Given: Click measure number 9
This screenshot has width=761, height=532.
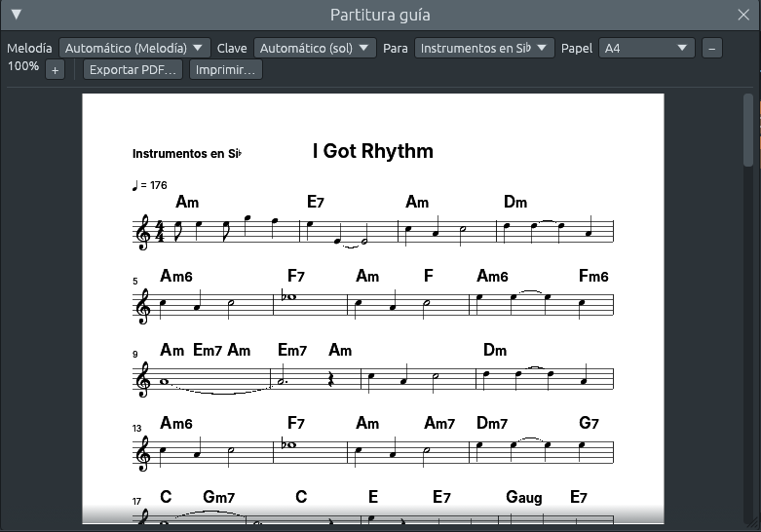Looking at the screenshot, I should click(x=134, y=355).
